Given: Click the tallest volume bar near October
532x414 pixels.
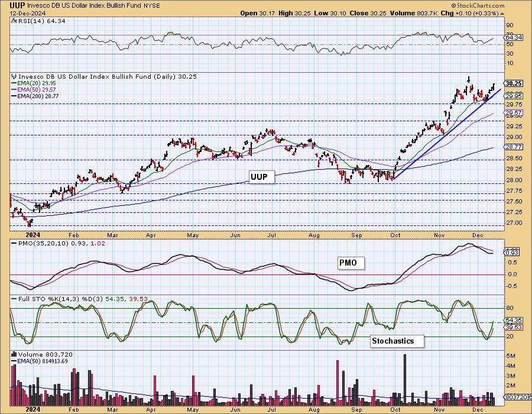Looking at the screenshot, I should pyautogui.click(x=405, y=379).
